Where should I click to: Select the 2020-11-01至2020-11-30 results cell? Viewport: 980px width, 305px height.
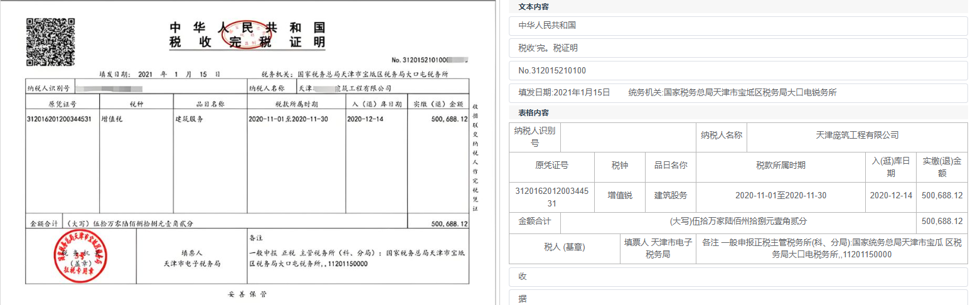pyautogui.click(x=780, y=196)
